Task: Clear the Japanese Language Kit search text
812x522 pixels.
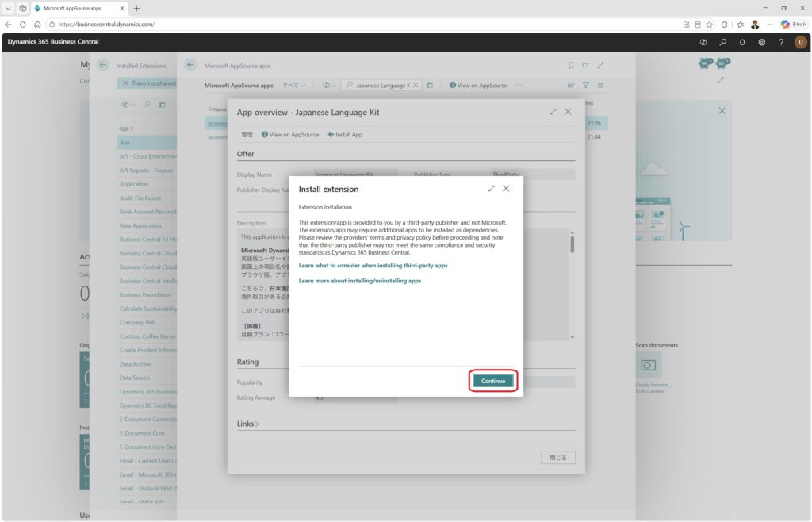Action: 416,86
